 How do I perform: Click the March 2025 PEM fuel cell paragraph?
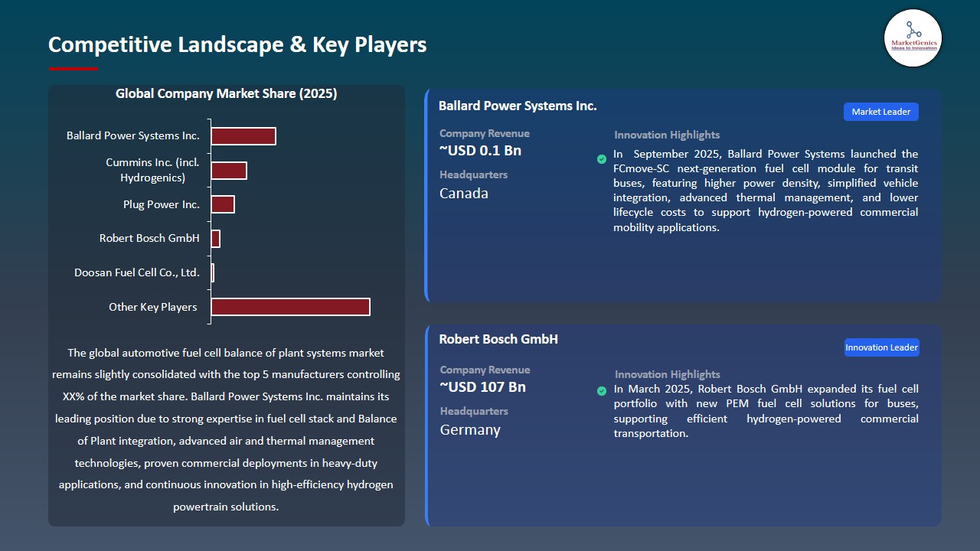point(766,411)
